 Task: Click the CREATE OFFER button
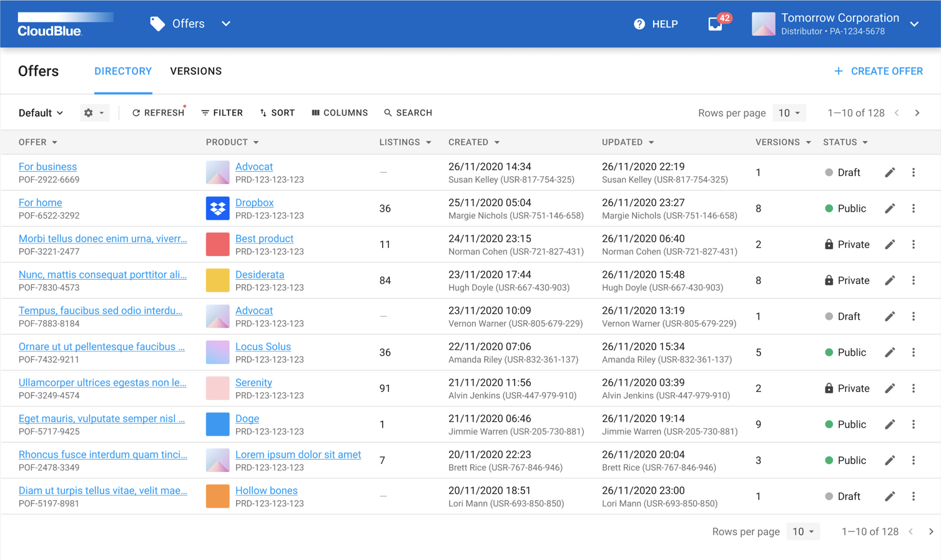878,71
